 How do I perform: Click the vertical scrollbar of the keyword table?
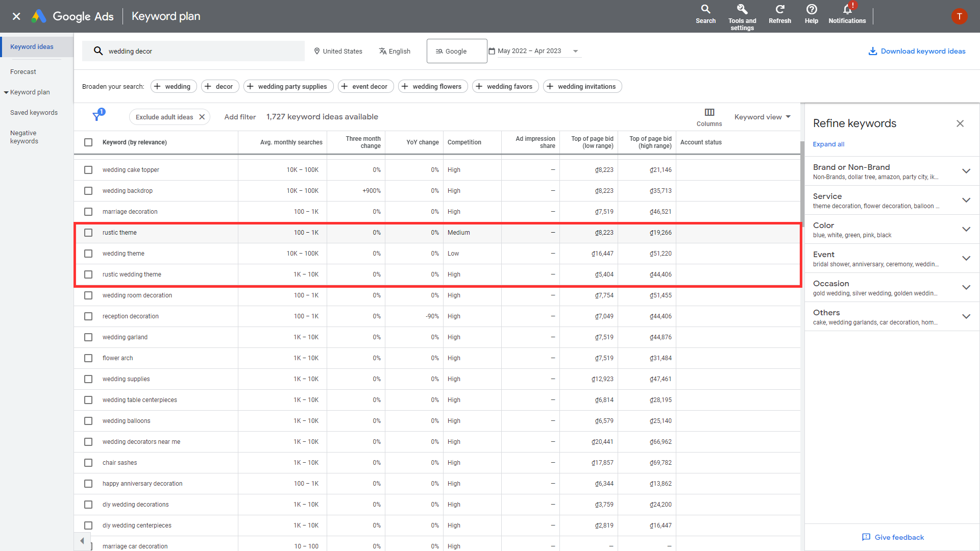(x=802, y=184)
